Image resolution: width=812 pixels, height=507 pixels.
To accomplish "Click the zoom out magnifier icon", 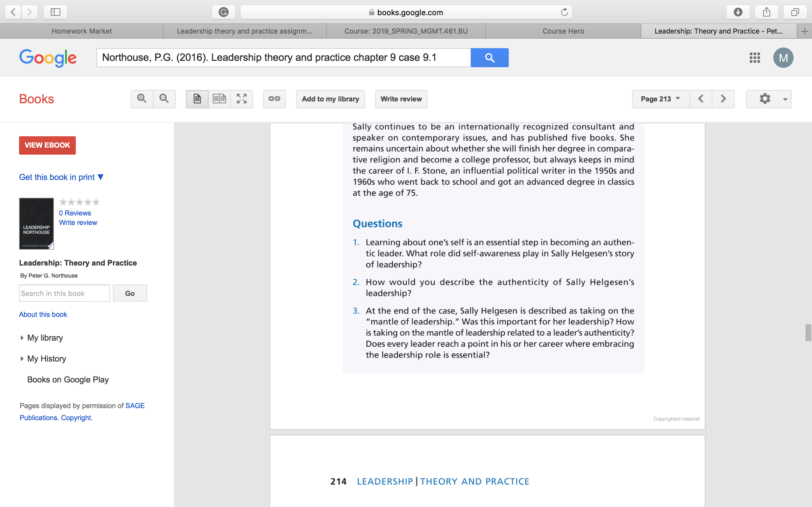I will [164, 99].
